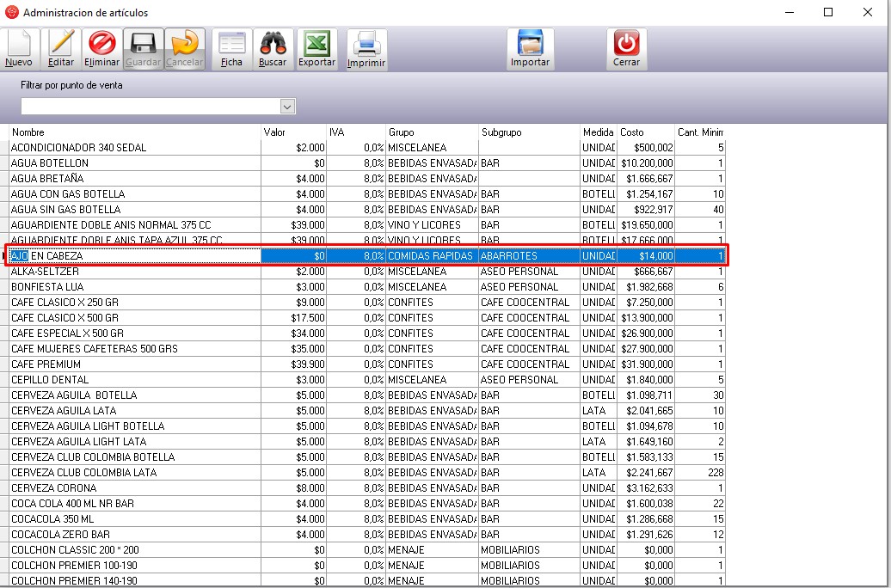This screenshot has height=588, width=891.
Task: Click the Nuevo toolbar icon
Action: (x=19, y=49)
